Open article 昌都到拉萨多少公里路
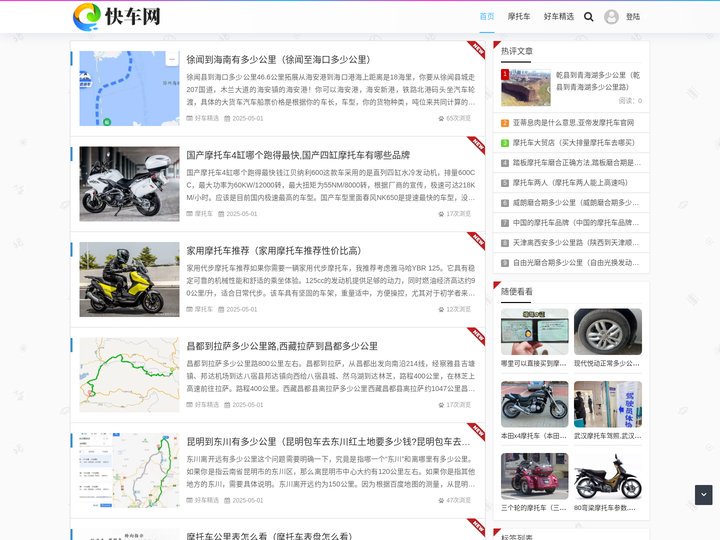Screen dimensions: 720x540 (282, 346)
